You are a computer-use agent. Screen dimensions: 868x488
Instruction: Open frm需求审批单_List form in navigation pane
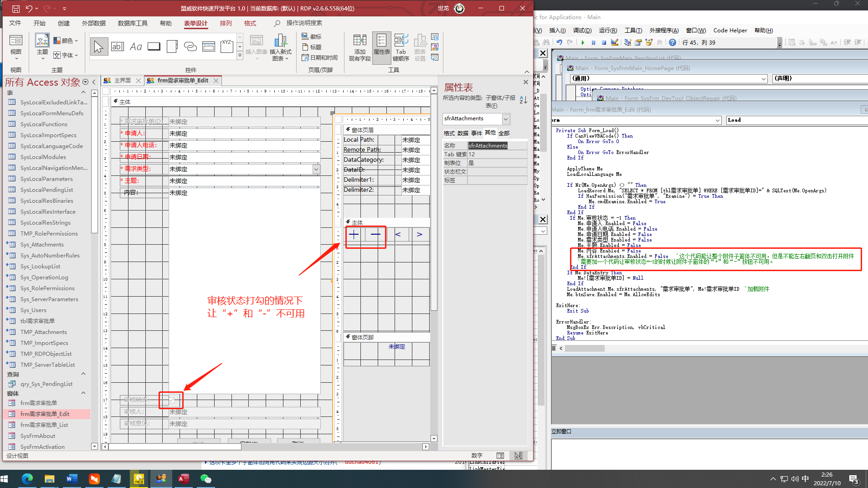click(44, 425)
